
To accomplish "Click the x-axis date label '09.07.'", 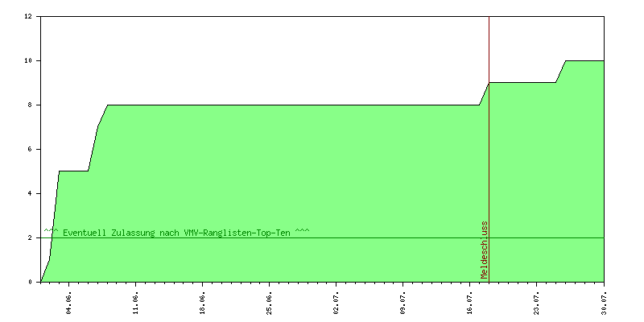I will coord(403,303).
